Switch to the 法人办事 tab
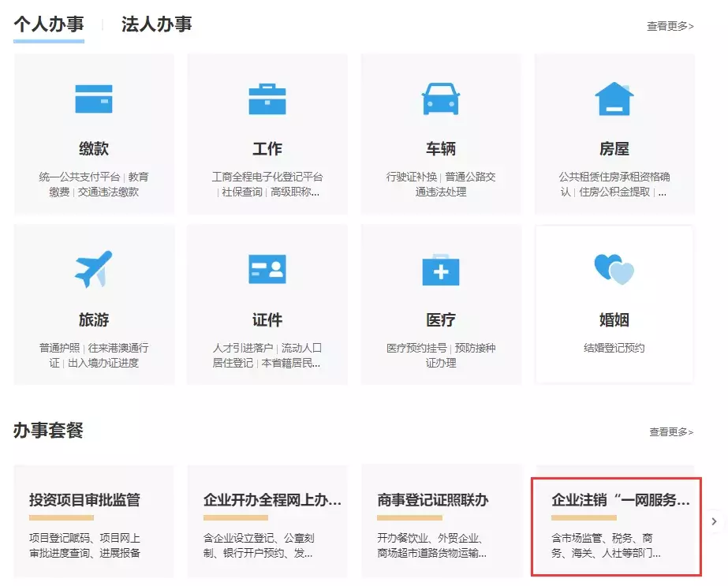Viewport: 728px width, 586px height. (155, 24)
